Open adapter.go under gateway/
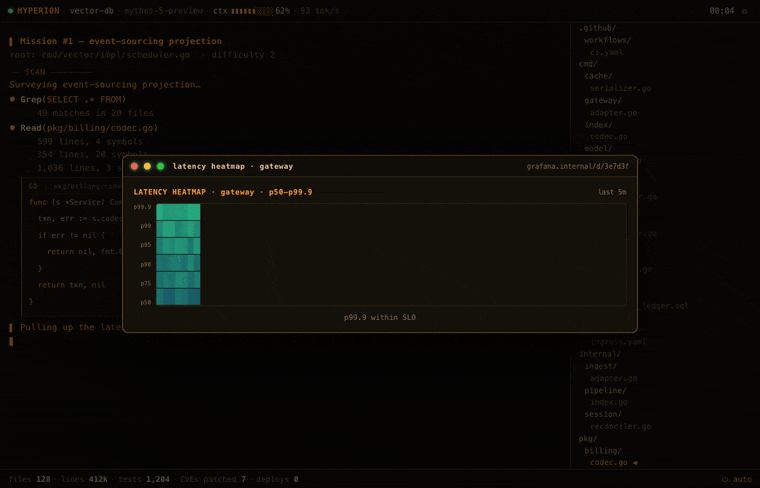Screen dimensions: 760x488 coord(613,112)
